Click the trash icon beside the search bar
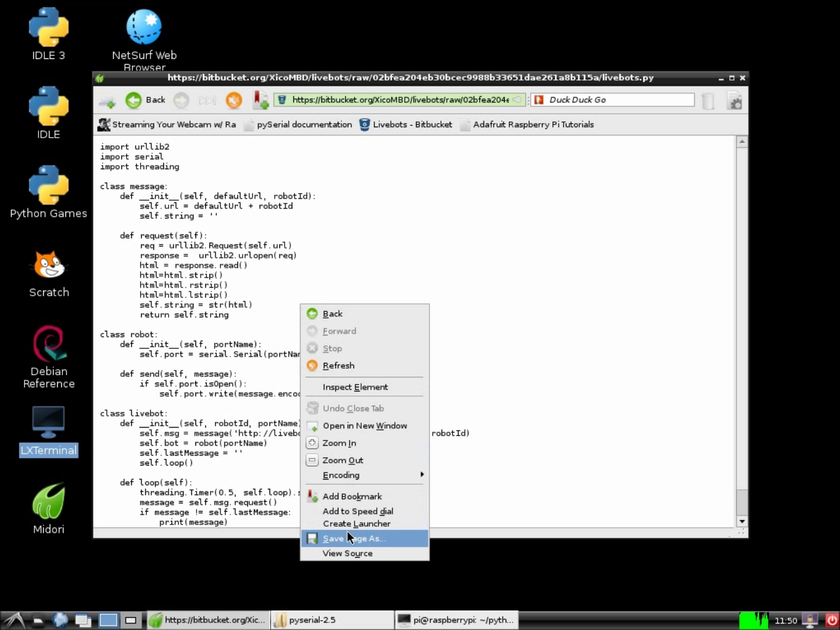The width and height of the screenshot is (840, 630). point(708,101)
